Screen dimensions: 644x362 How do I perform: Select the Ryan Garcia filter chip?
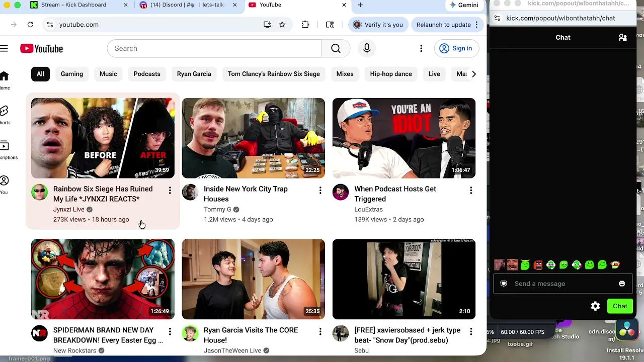(194, 74)
